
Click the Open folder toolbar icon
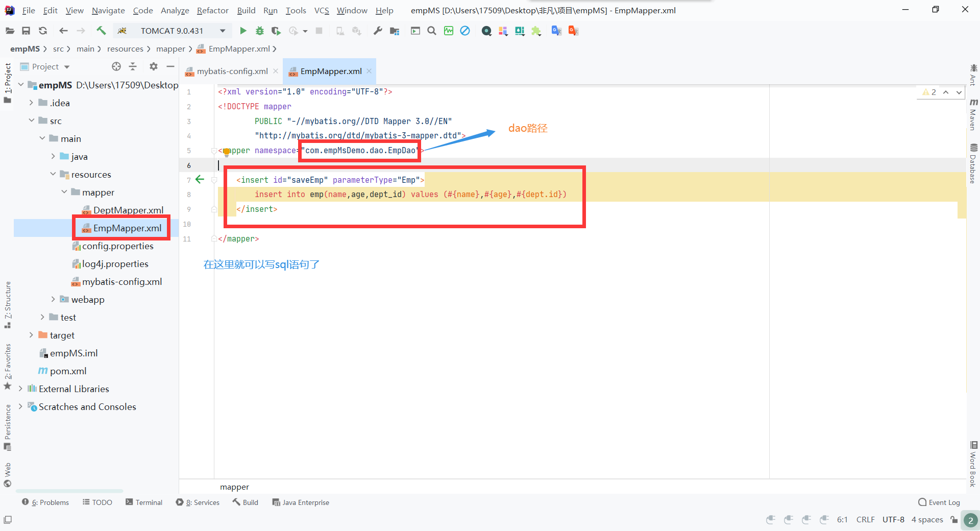10,31
